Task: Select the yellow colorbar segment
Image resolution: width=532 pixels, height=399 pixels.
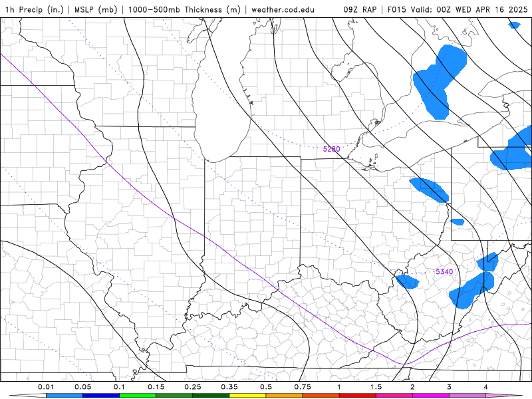Action: (x=247, y=396)
